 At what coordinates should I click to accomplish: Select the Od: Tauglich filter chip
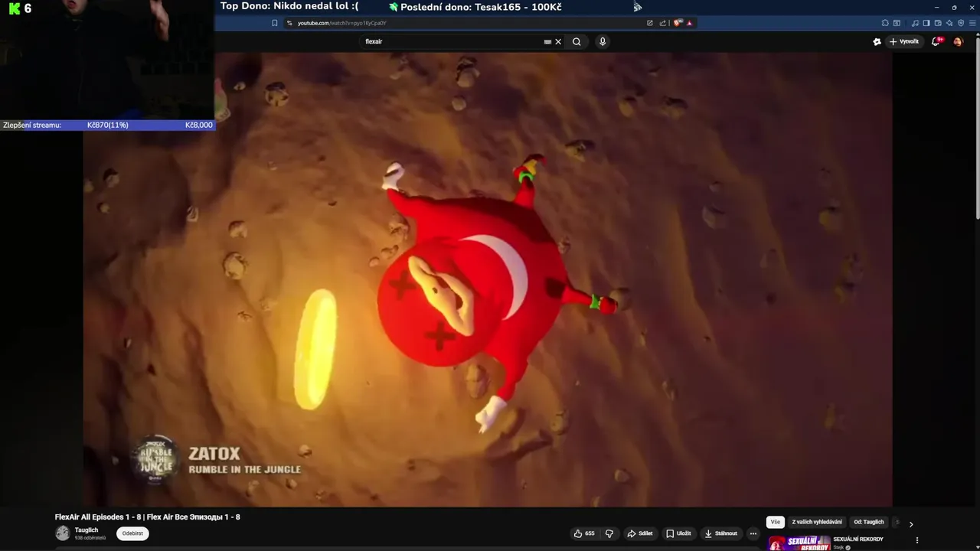tap(869, 522)
